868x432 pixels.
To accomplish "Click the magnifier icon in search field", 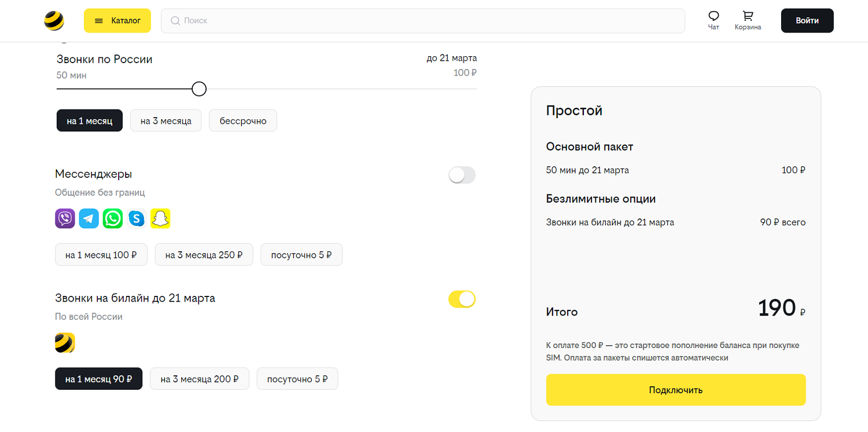I will point(175,21).
